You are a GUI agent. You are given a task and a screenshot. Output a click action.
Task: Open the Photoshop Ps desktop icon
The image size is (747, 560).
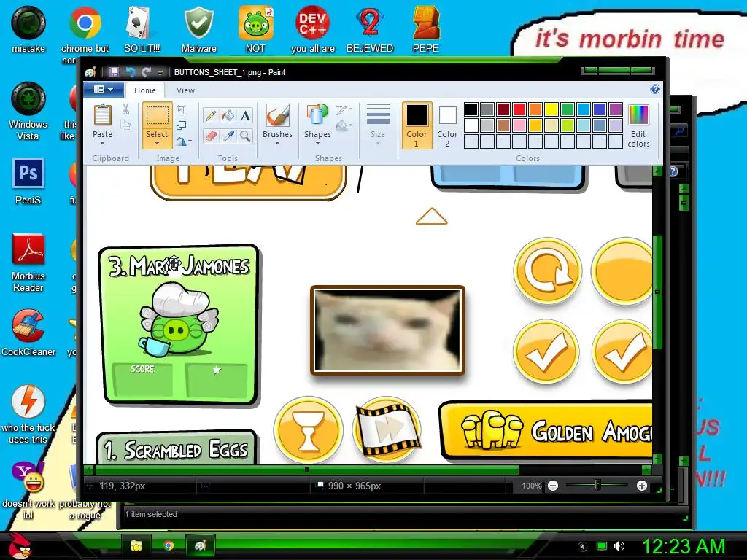(x=28, y=182)
